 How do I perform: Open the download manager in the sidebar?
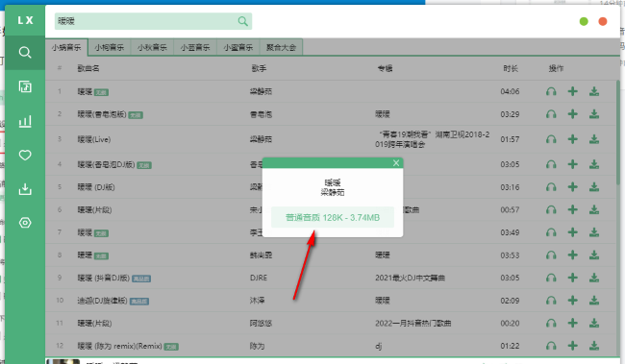25,189
